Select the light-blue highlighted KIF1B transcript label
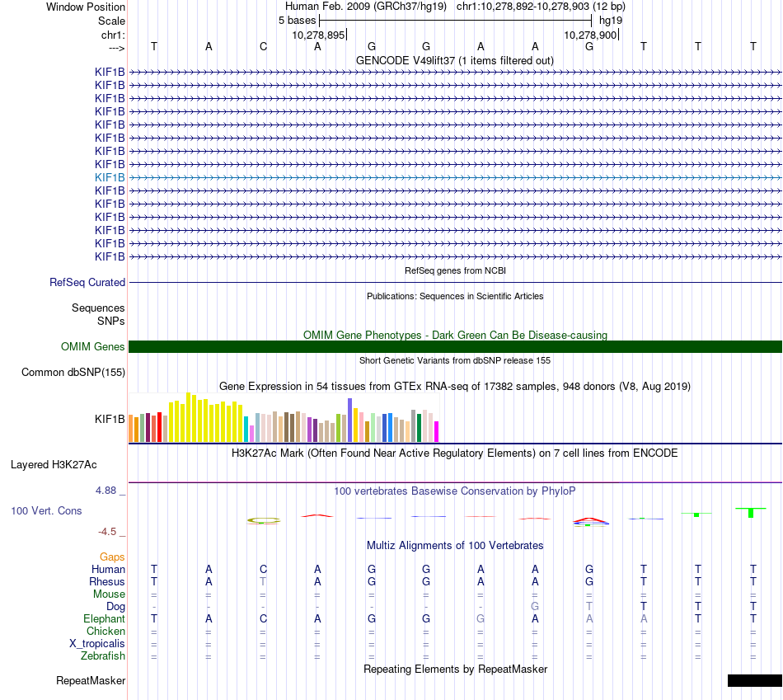 pos(110,177)
